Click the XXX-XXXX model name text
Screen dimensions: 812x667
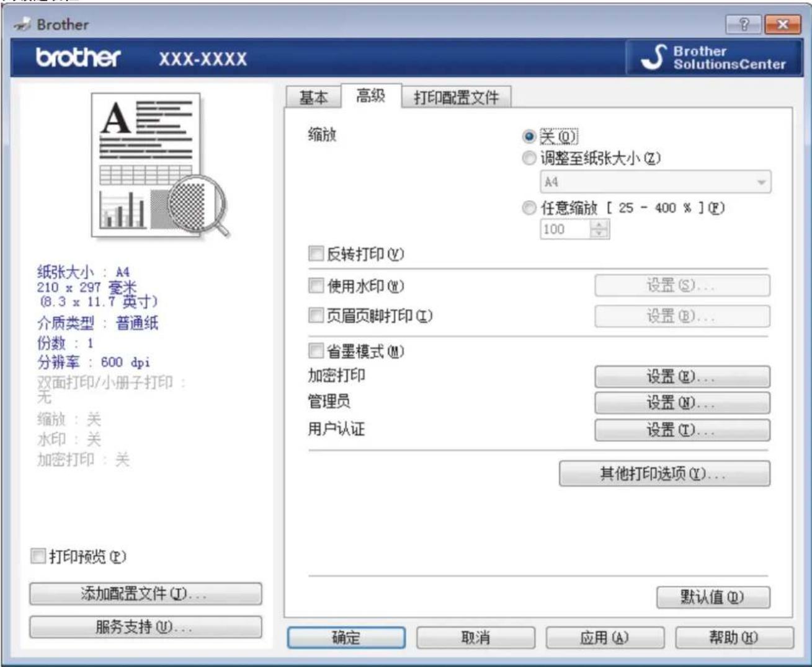[x=203, y=59]
